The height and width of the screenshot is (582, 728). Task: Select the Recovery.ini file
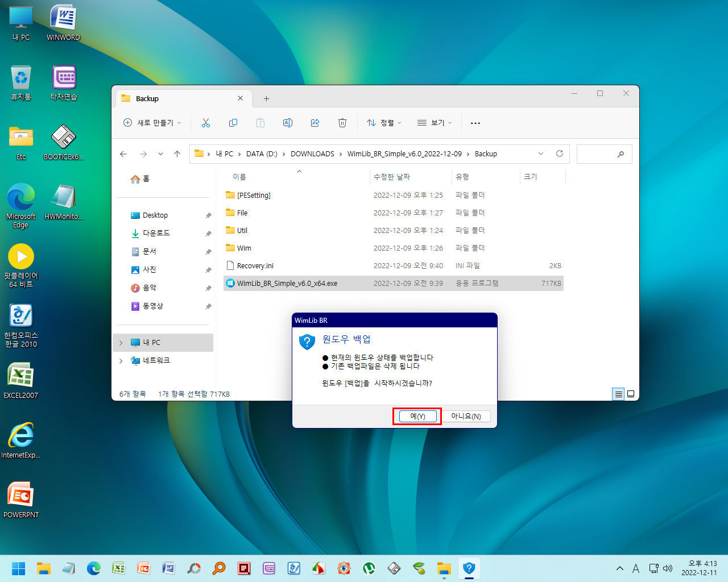coord(394,265)
